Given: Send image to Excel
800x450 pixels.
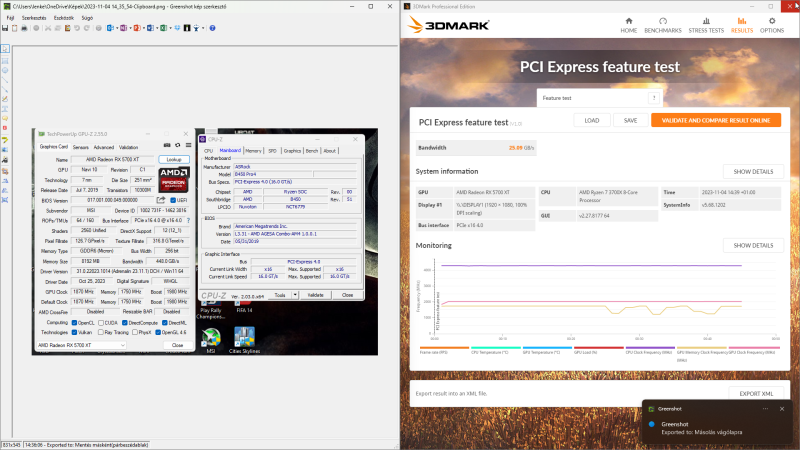Looking at the screenshot, I should (163, 28).
